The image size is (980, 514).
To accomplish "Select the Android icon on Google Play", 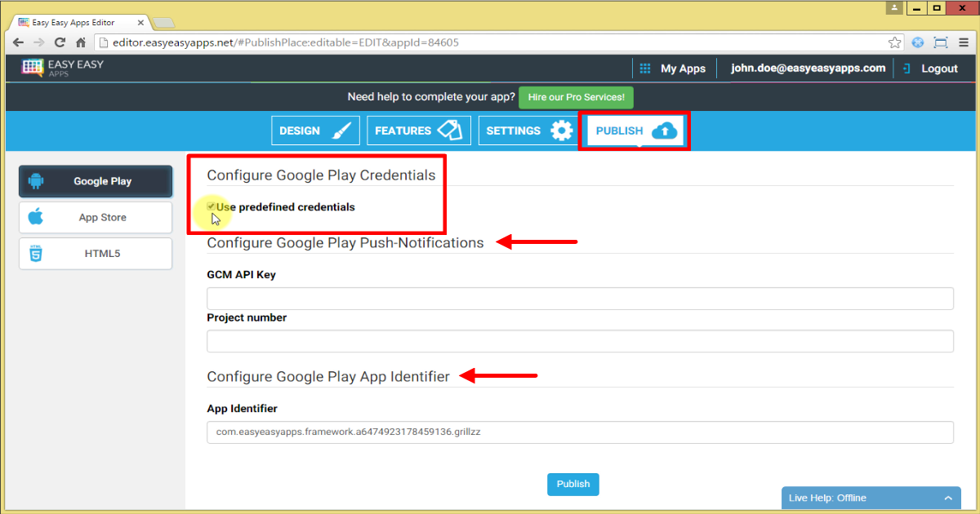I will (36, 181).
